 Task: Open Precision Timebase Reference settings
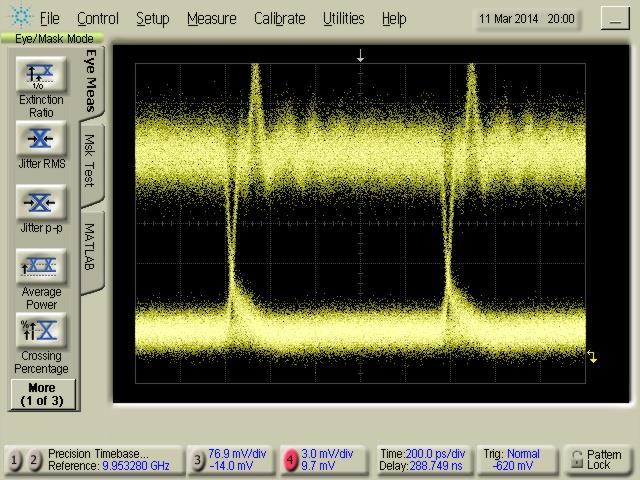(109, 460)
